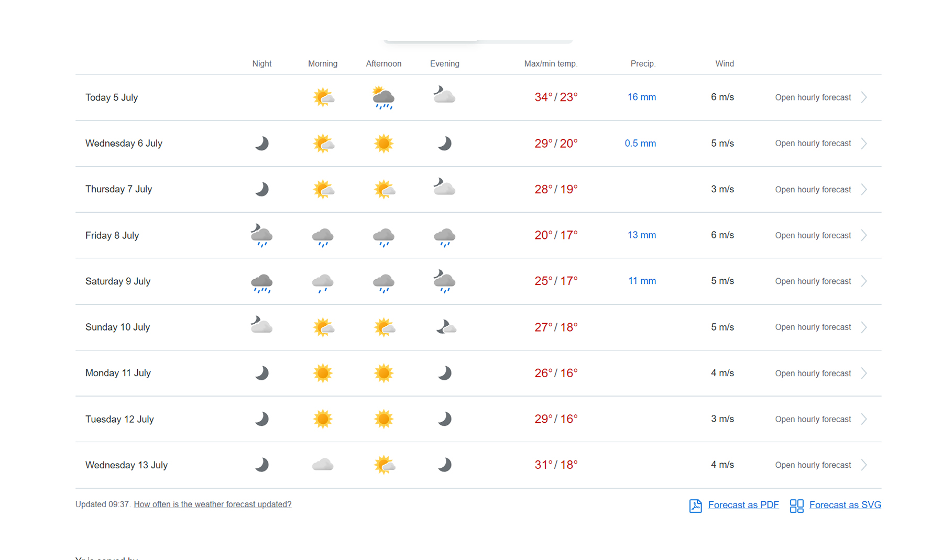Click Friday 8 July night rain icon

[261, 235]
